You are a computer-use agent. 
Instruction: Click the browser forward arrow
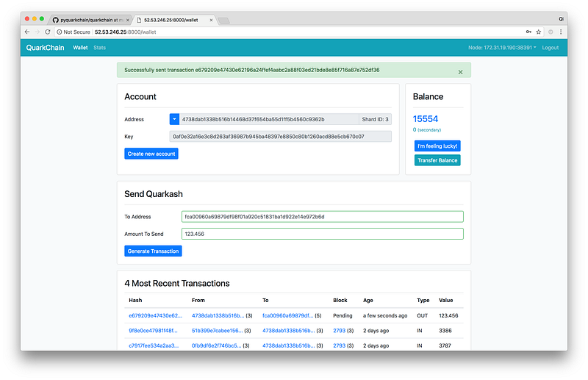[37, 32]
